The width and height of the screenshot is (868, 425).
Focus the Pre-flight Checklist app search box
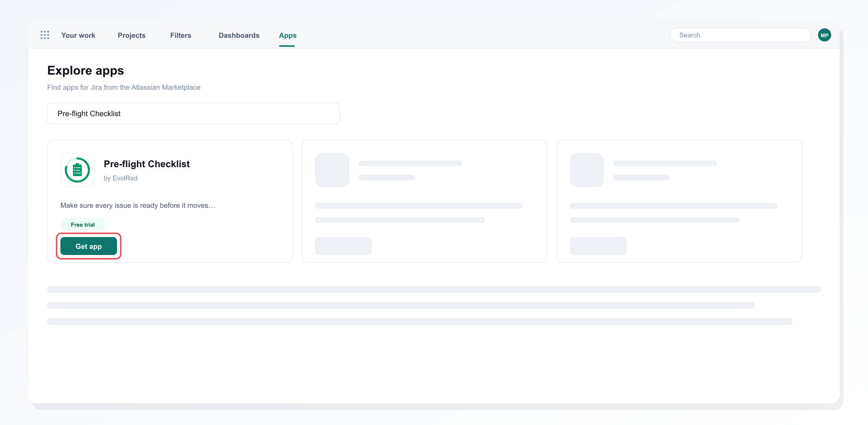click(x=193, y=113)
